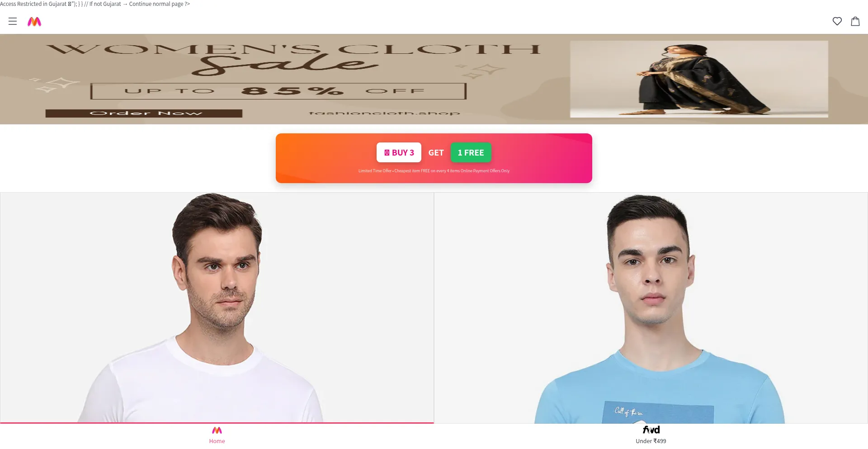The height and width of the screenshot is (449, 868).
Task: Open the hamburger menu
Action: tap(13, 21)
